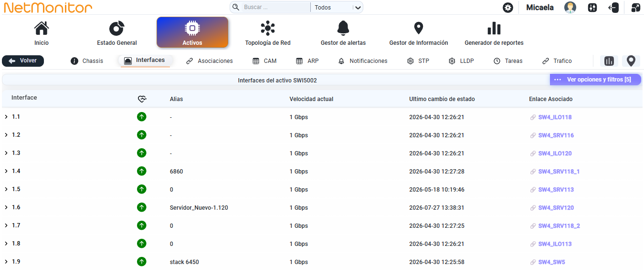Switch to the ARP tab
This screenshot has width=644, height=275.
(x=307, y=61)
